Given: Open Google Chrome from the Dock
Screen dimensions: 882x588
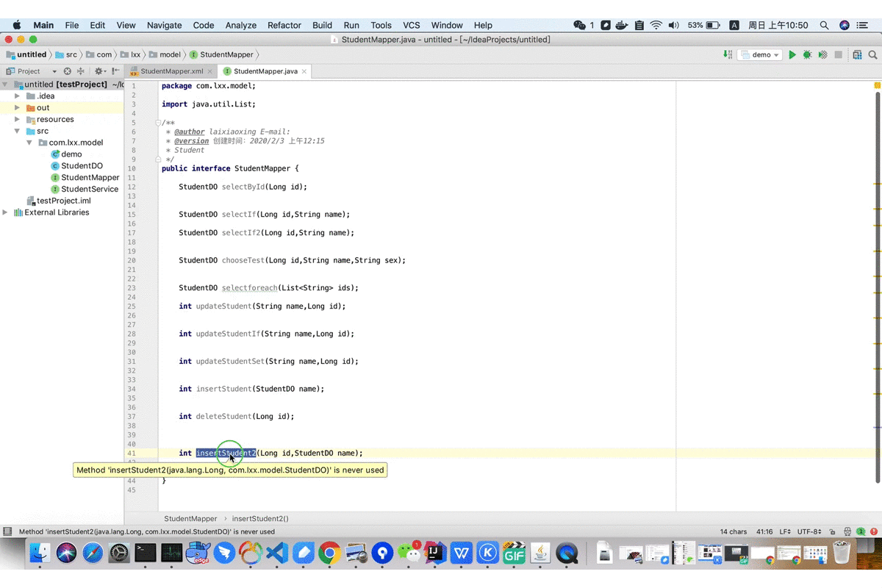Looking at the screenshot, I should pyautogui.click(x=329, y=553).
